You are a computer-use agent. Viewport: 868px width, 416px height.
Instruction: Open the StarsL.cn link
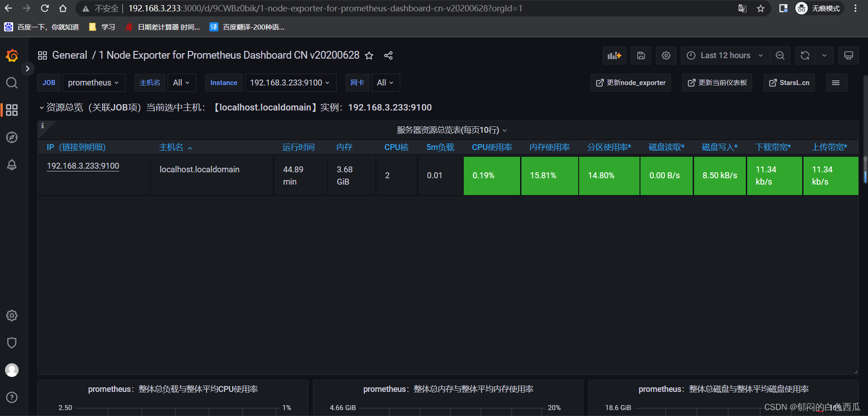coord(789,83)
